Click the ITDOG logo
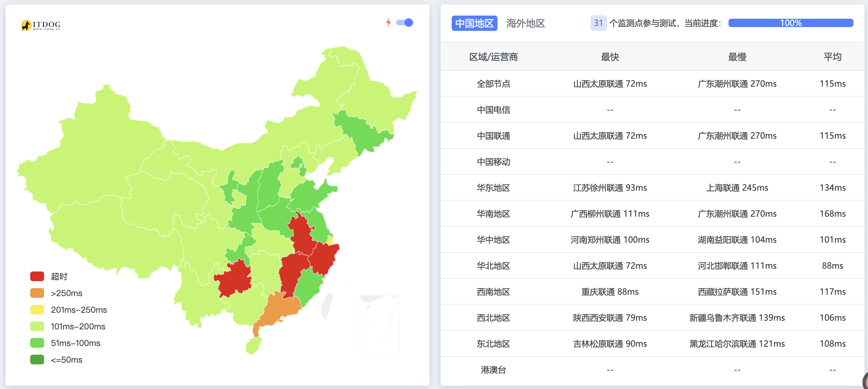 coord(41,25)
